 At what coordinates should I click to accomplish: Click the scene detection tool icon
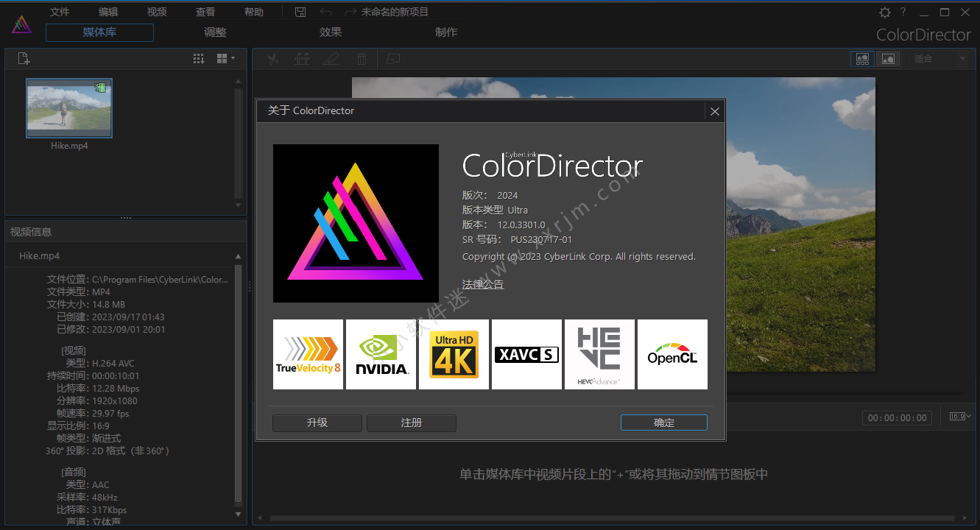pyautogui.click(x=302, y=60)
